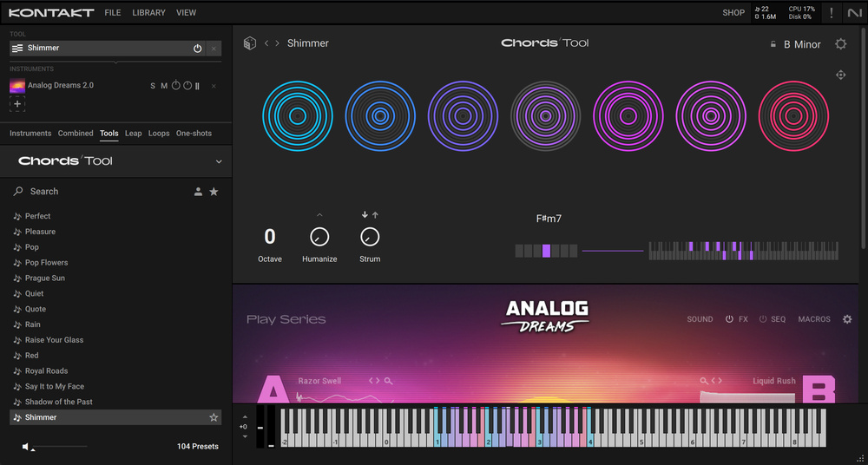Viewport: 868px width, 465px height.
Task: Open the LIBRARY menu
Action: point(149,13)
